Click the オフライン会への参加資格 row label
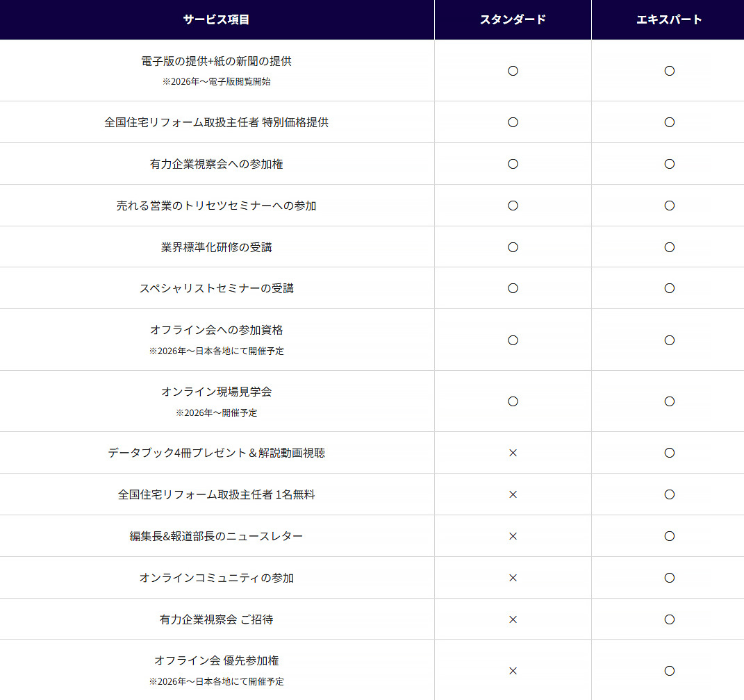Viewport: 744px width, 700px height. pos(216,330)
